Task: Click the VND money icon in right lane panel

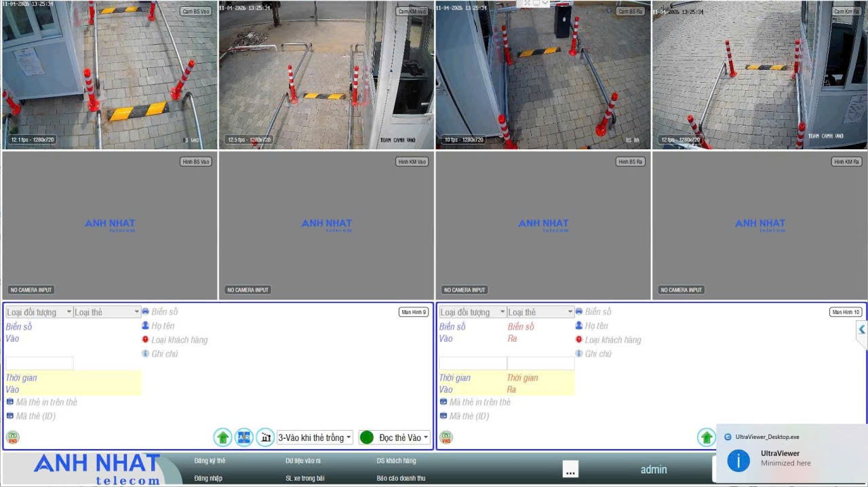Action: 446,437
